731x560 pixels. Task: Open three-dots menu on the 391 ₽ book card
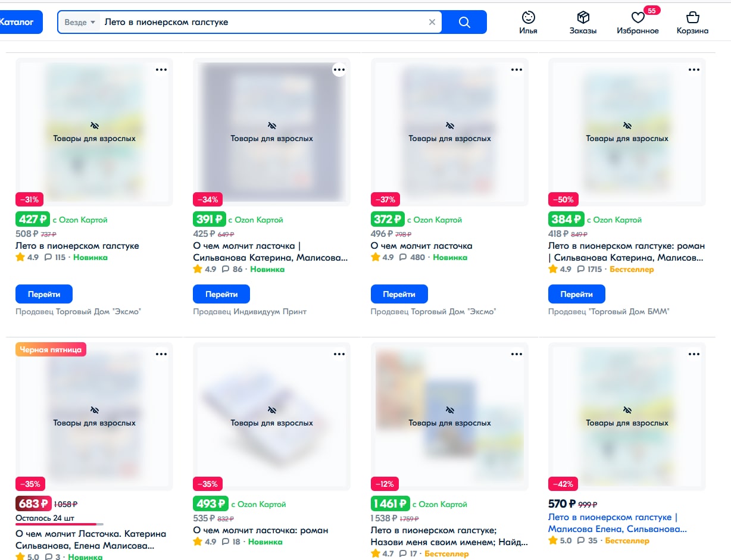339,70
